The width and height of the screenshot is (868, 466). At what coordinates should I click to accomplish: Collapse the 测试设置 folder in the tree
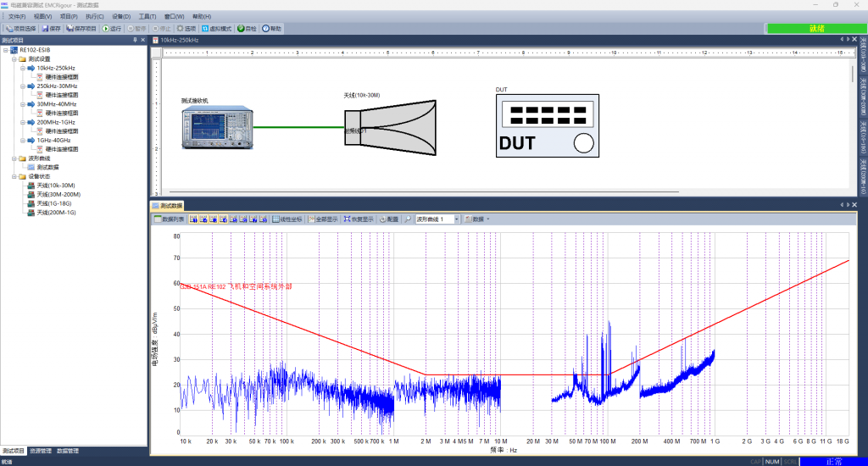pos(15,59)
